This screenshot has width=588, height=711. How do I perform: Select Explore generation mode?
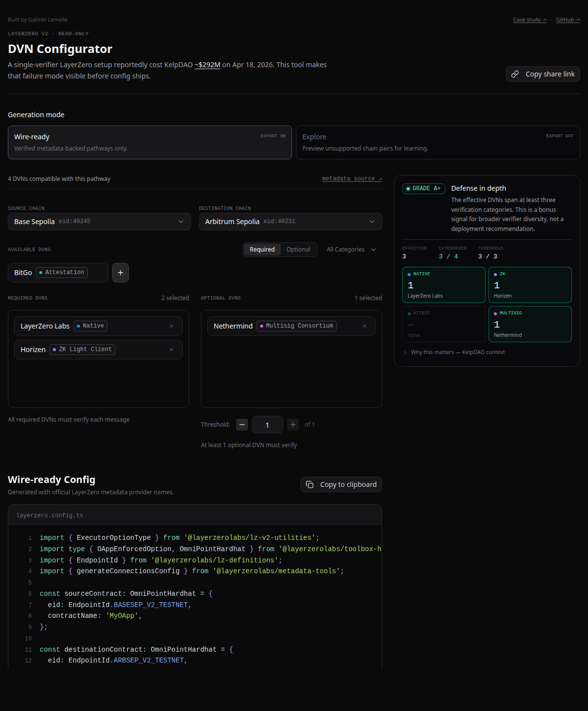[x=438, y=142]
